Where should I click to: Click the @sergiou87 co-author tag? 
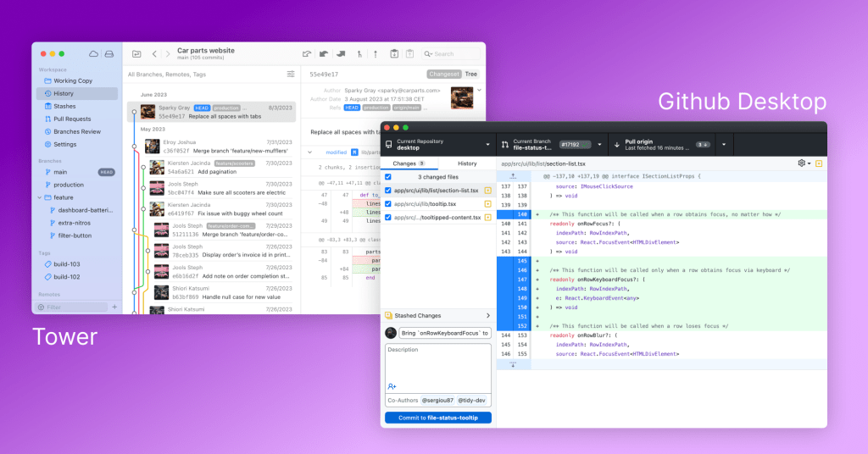click(x=437, y=401)
